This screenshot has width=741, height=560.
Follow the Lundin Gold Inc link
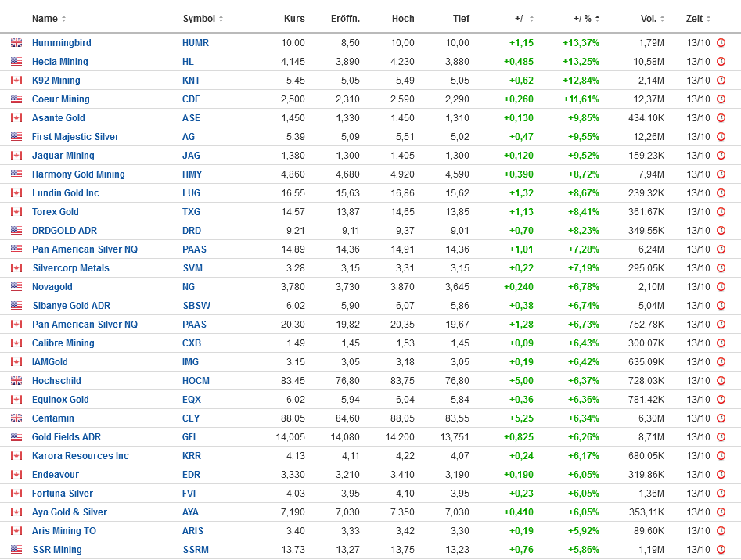pos(66,193)
